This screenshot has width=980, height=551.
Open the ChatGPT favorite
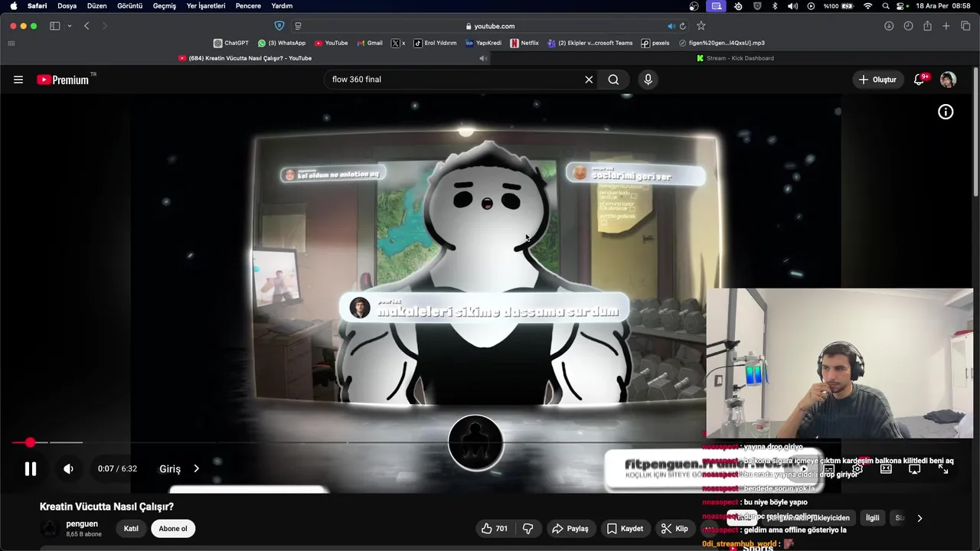coord(230,44)
